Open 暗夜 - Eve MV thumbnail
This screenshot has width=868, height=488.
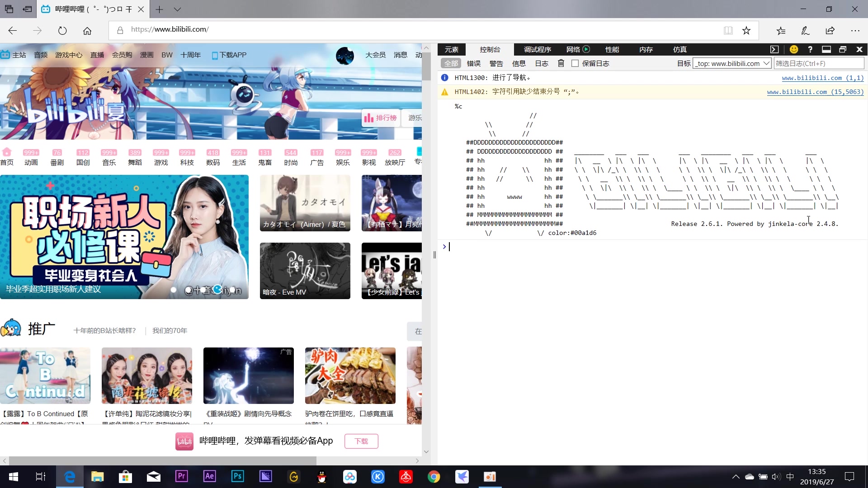(305, 271)
